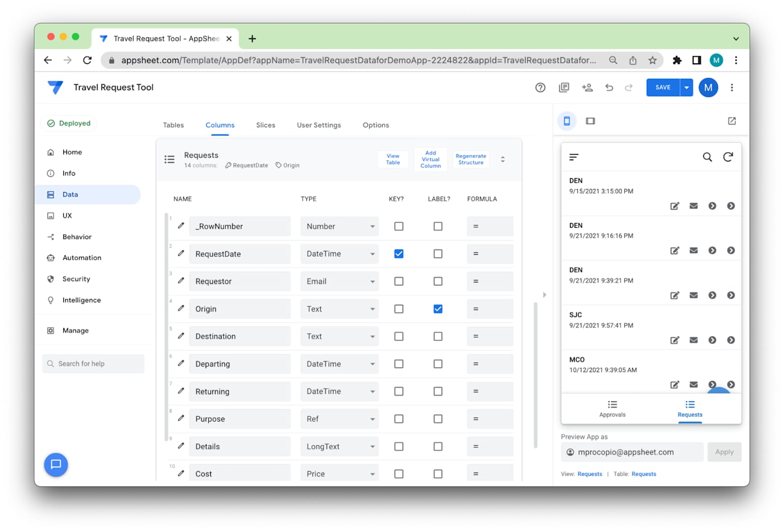Refresh the app preview with the reload icon
Image resolution: width=784 pixels, height=532 pixels.
(x=728, y=157)
